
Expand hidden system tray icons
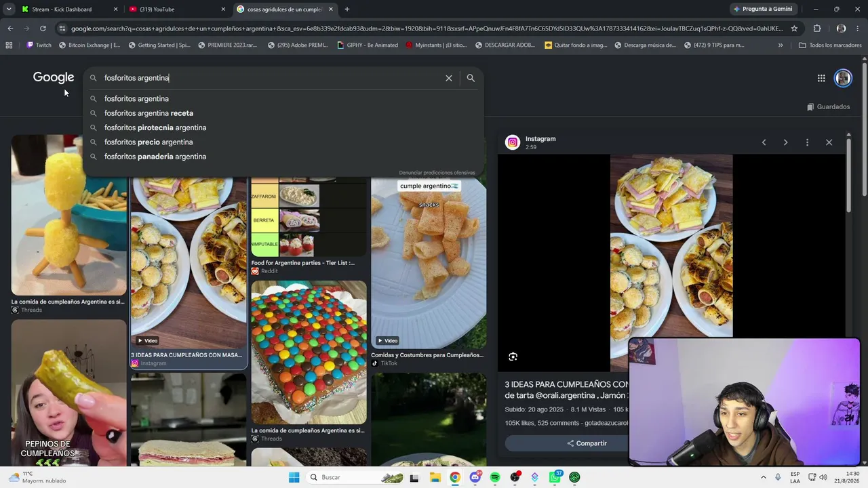coord(764,477)
